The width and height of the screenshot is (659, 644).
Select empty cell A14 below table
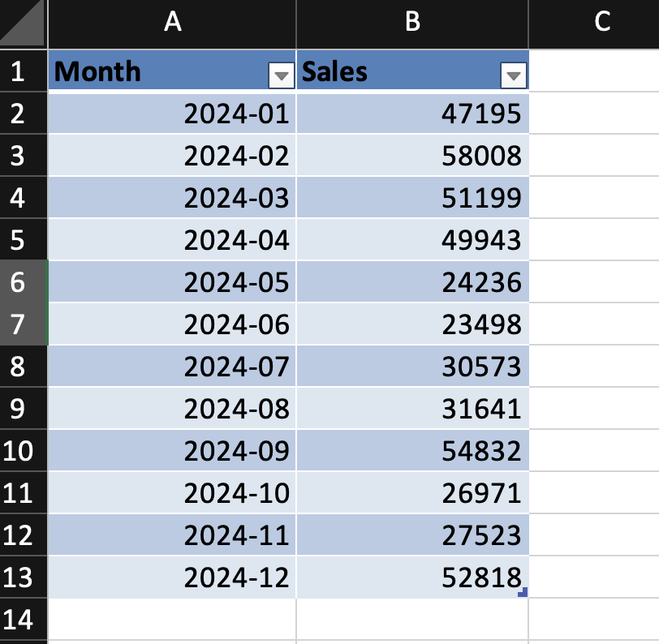pyautogui.click(x=172, y=620)
